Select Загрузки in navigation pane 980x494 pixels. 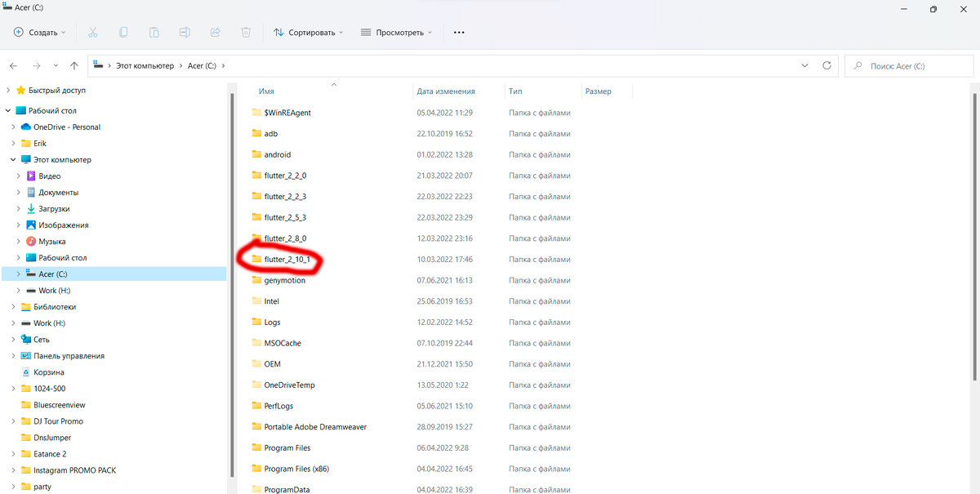pos(54,209)
